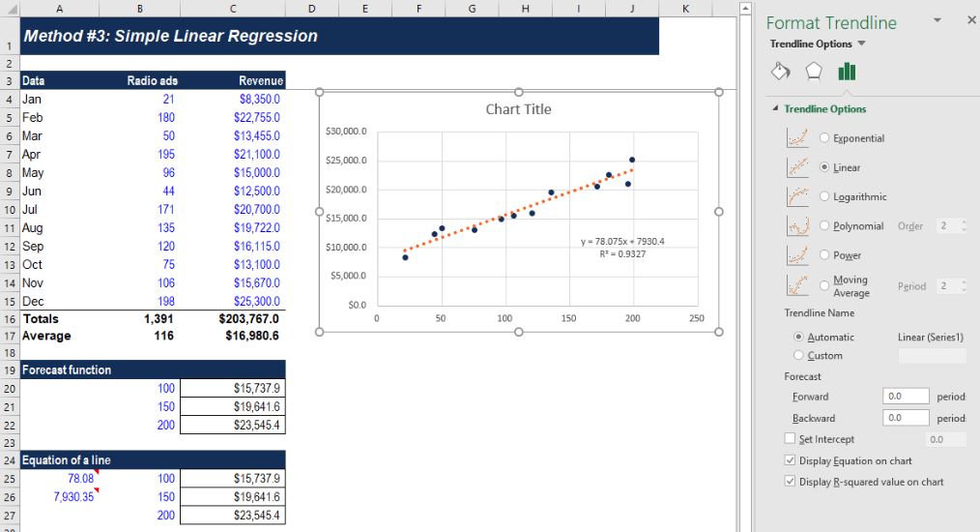This screenshot has width=980, height=532.
Task: Choose Automatic trendline name
Action: (798, 337)
